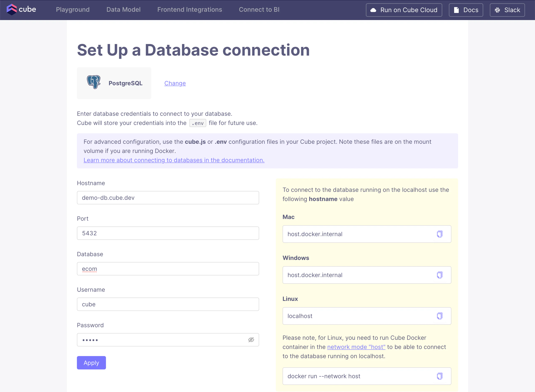
Task: Focus the Hostname input field
Action: tap(168, 198)
